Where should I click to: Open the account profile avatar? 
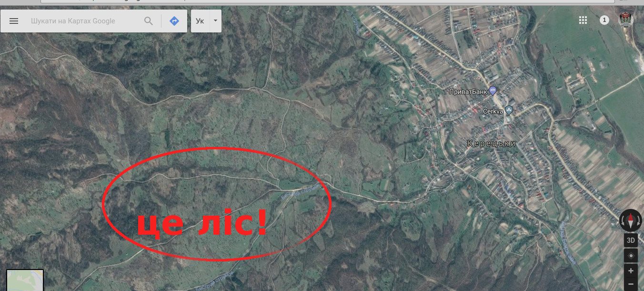(625, 20)
